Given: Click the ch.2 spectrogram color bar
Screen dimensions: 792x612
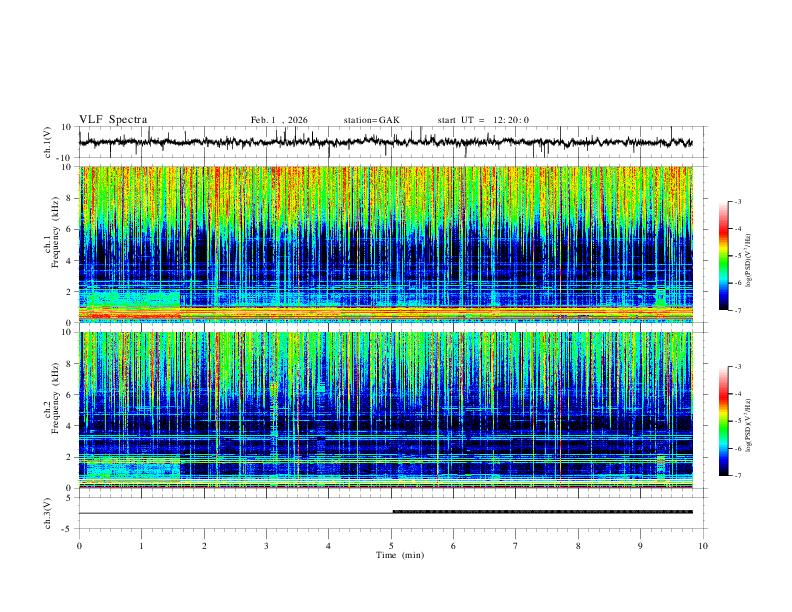Looking at the screenshot, I should pyautogui.click(x=723, y=421).
